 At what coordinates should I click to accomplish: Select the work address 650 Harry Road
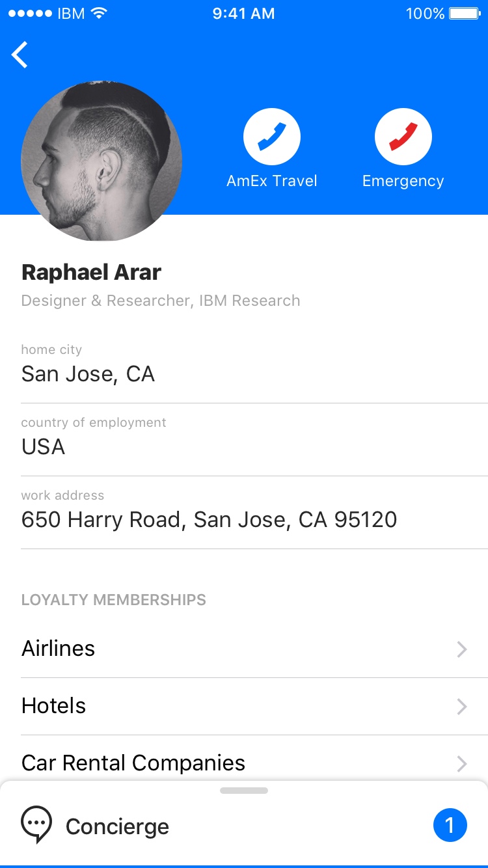coord(209,520)
